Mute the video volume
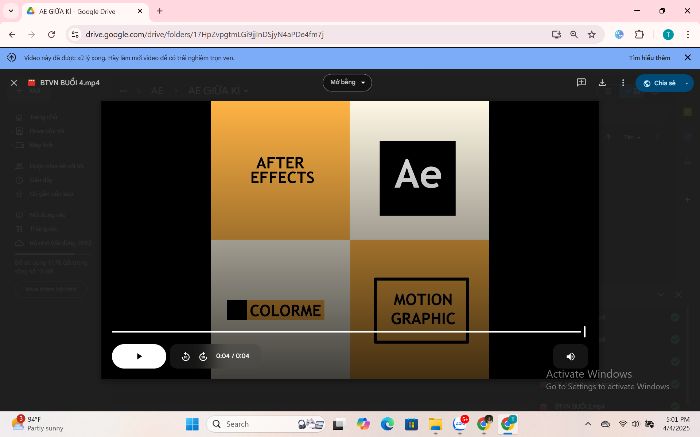Screen dimensions: 700x437 tap(571, 356)
